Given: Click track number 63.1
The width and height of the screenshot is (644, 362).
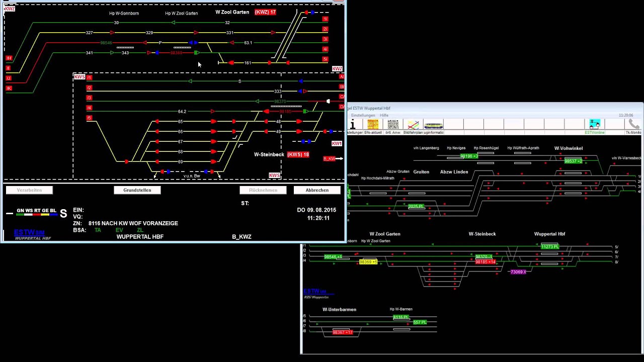Looking at the screenshot, I should pos(248,43).
